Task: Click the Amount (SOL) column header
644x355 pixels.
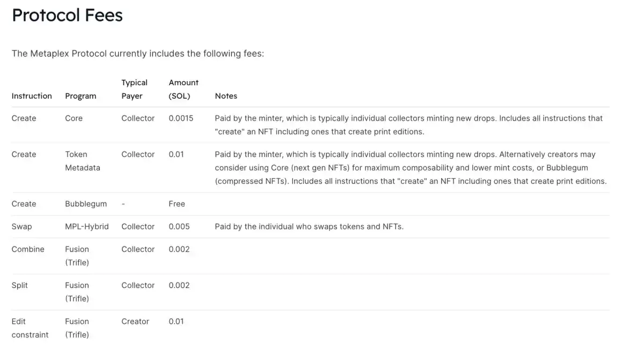Action: pyautogui.click(x=184, y=89)
